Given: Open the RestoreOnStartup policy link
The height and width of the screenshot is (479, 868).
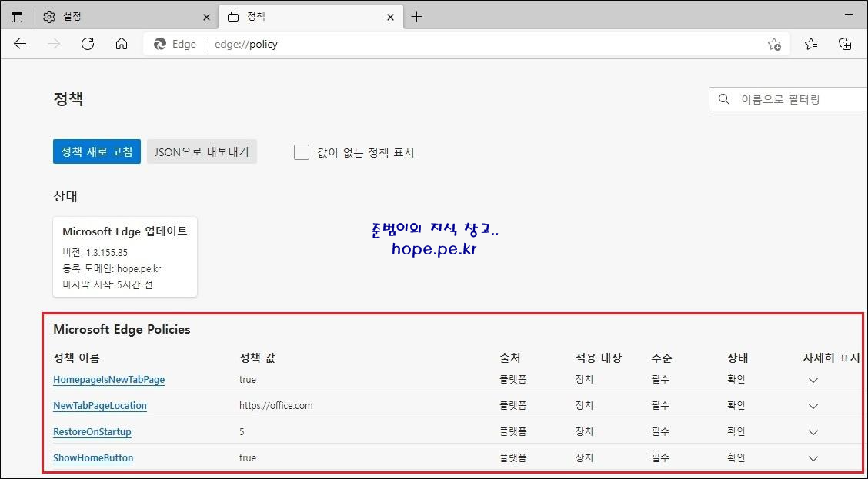Looking at the screenshot, I should pyautogui.click(x=92, y=431).
